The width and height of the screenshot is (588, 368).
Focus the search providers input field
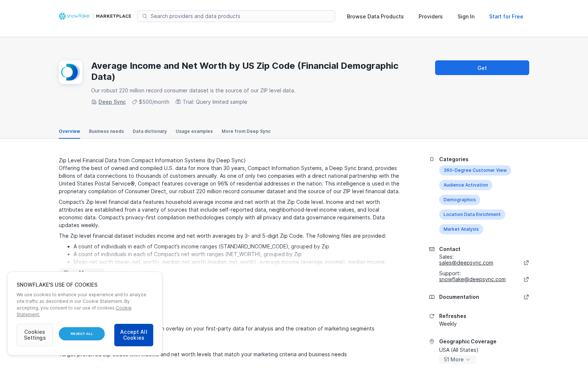(236, 16)
